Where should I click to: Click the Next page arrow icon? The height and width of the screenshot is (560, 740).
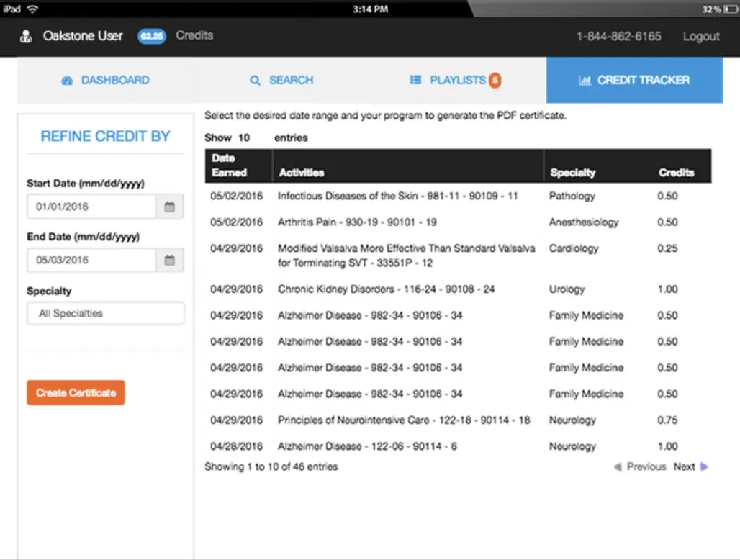[x=704, y=466]
